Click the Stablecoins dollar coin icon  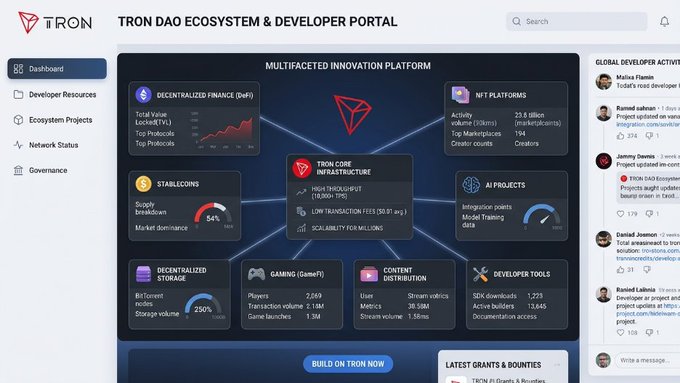click(143, 184)
